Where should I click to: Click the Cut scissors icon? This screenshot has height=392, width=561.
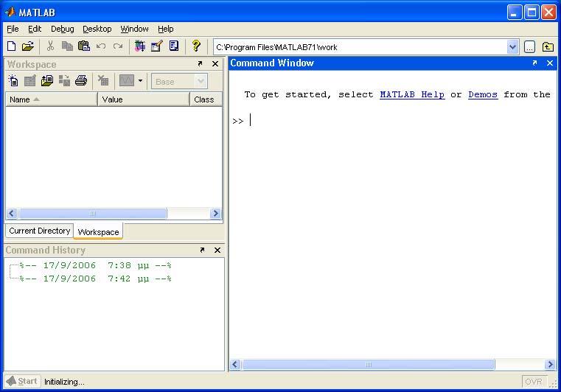pos(50,46)
